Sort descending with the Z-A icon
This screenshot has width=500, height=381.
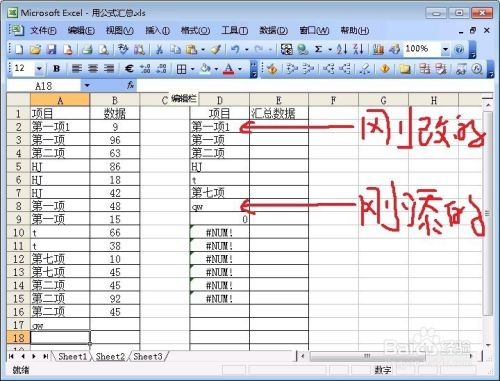coord(358,50)
